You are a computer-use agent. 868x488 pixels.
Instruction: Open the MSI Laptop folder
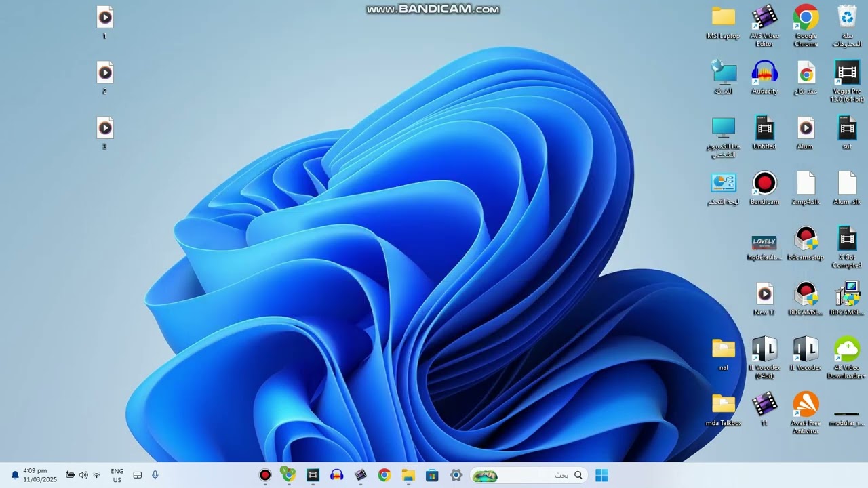pyautogui.click(x=723, y=22)
